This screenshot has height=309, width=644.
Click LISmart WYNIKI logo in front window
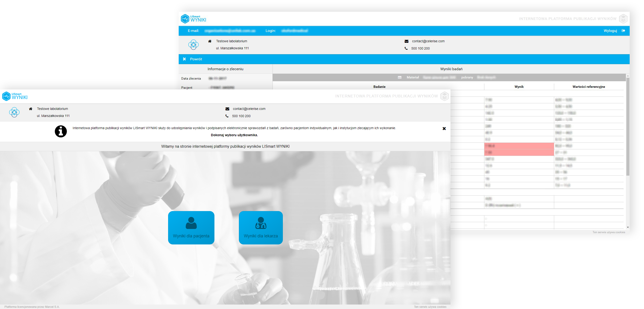[x=15, y=96]
